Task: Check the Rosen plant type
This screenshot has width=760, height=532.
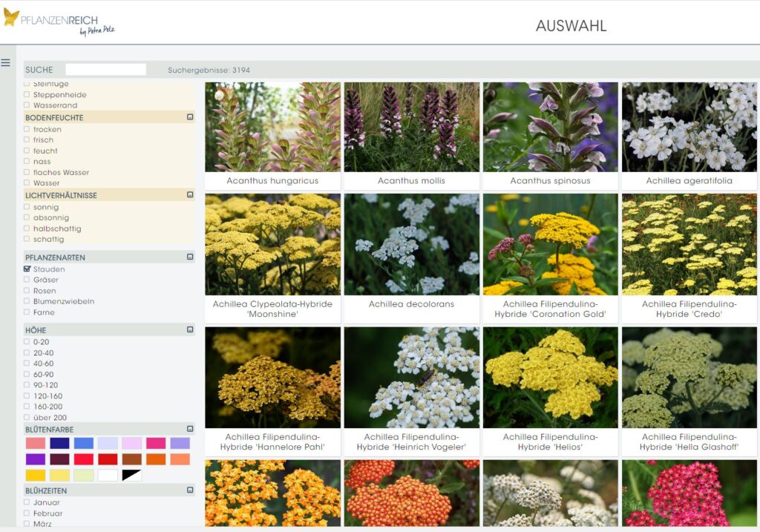Action: (x=27, y=290)
